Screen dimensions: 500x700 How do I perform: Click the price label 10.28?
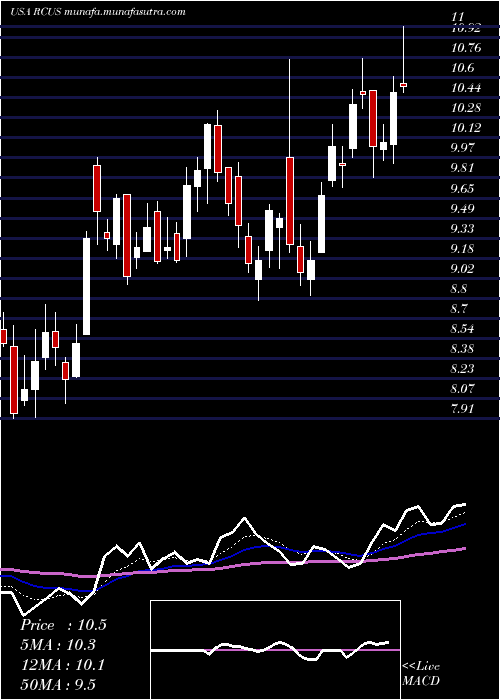click(x=466, y=108)
